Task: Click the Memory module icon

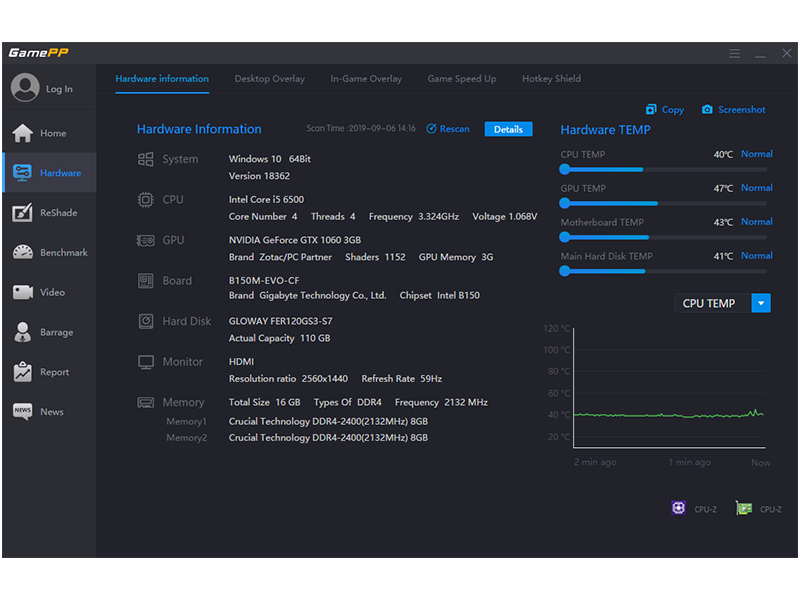Action: pos(145,403)
